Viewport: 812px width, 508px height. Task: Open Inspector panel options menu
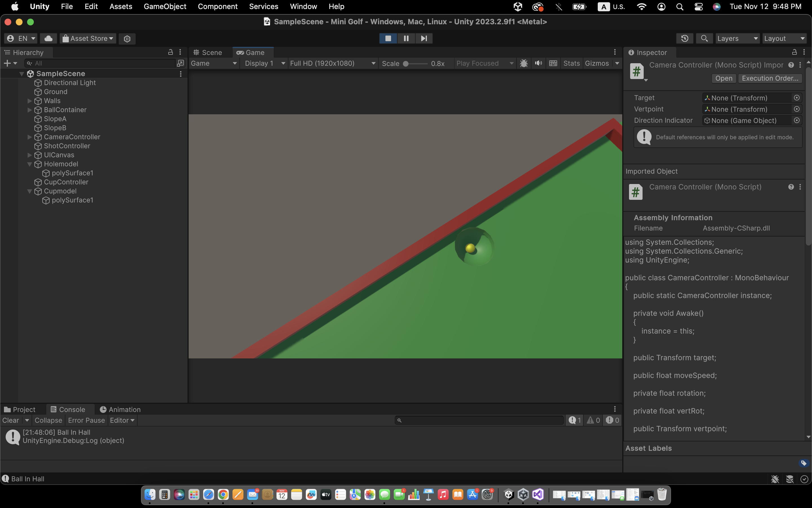(x=804, y=52)
